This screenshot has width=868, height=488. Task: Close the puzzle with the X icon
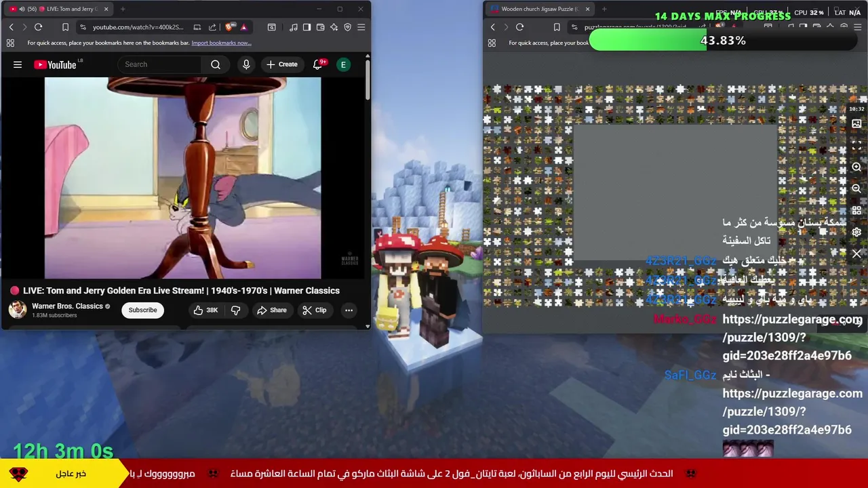[x=856, y=253]
